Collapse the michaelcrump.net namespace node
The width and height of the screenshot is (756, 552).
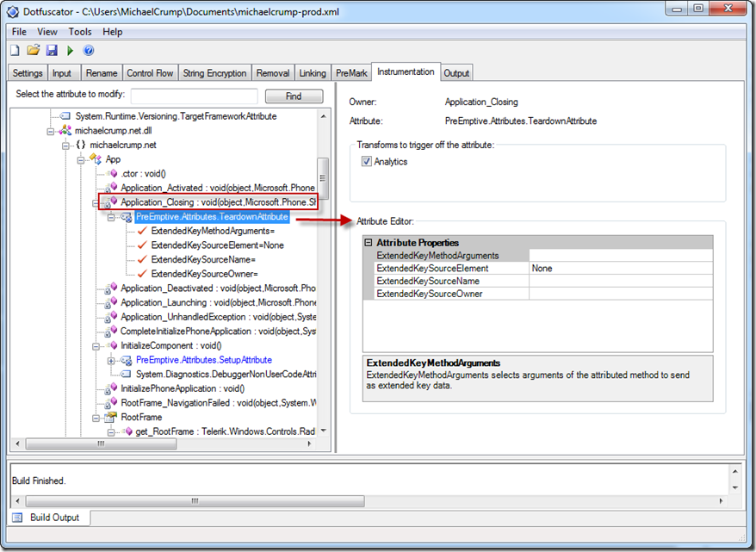[x=65, y=146]
